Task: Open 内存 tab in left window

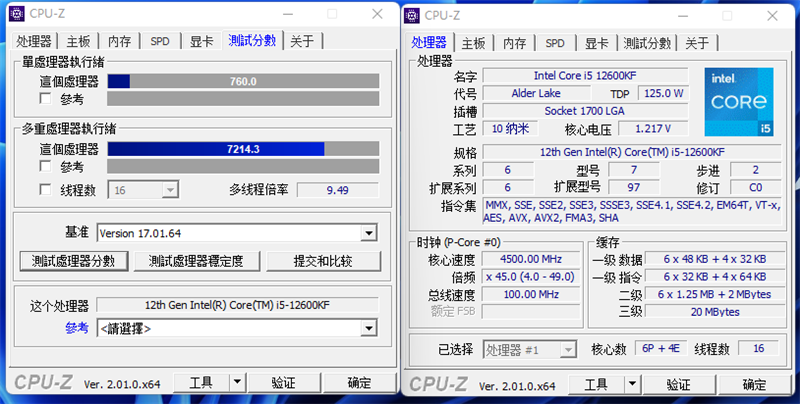Action: point(119,41)
